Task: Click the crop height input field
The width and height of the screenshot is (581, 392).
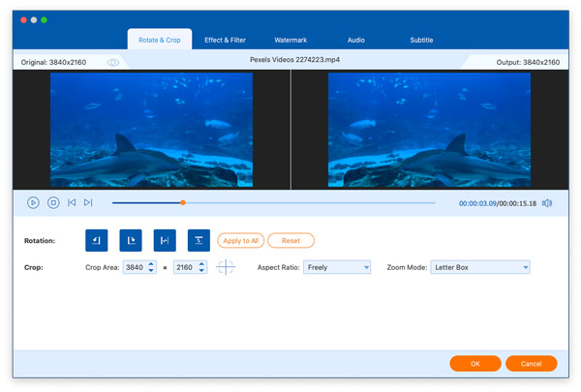Action: [x=184, y=267]
